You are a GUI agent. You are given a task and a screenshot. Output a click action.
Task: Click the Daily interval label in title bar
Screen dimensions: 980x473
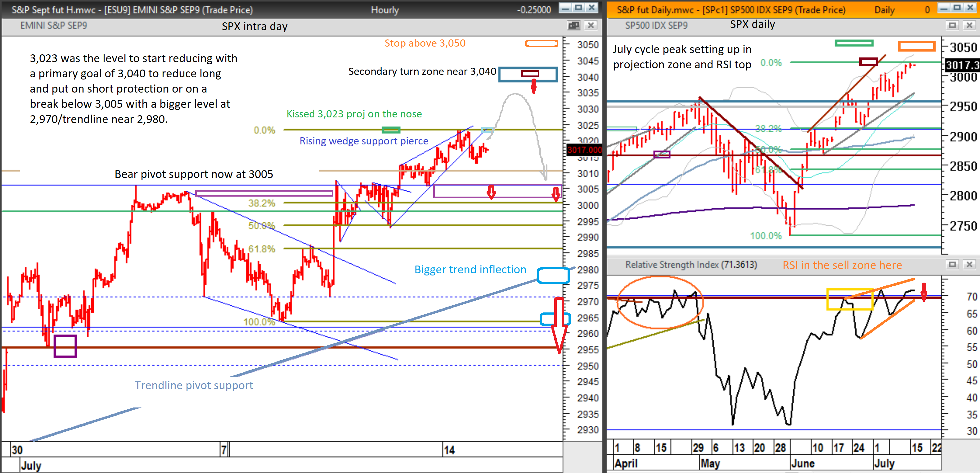884,10
